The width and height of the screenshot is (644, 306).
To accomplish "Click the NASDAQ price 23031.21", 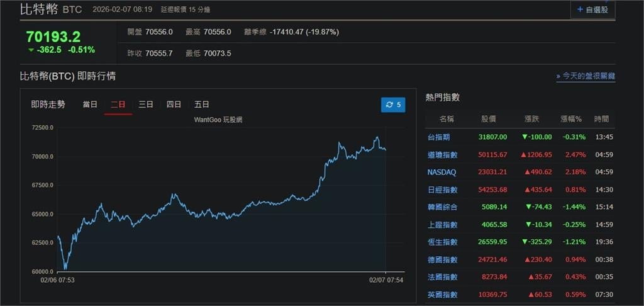I will tap(493, 173).
